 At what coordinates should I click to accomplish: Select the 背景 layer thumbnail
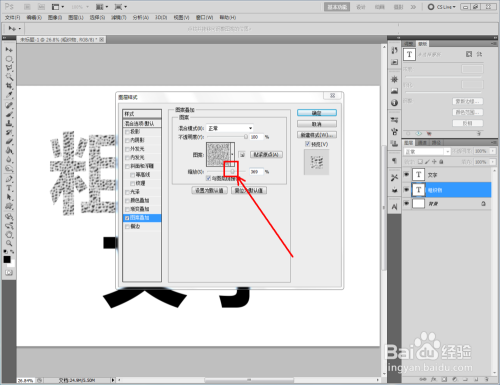418,203
